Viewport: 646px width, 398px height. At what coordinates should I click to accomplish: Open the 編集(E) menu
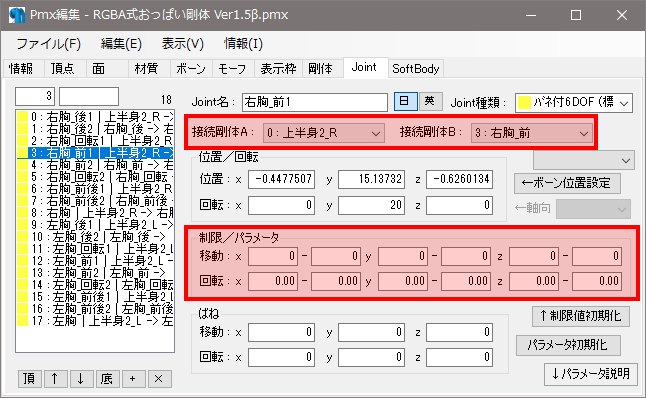(x=121, y=44)
